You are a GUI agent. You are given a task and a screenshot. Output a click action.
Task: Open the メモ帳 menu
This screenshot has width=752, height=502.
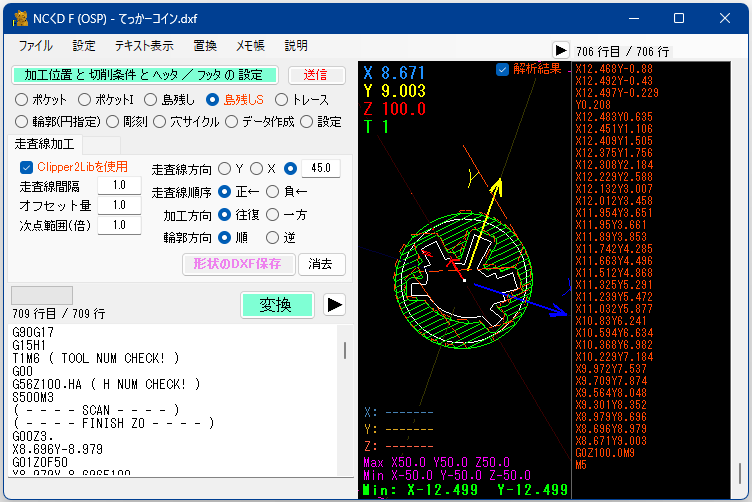[x=250, y=46]
